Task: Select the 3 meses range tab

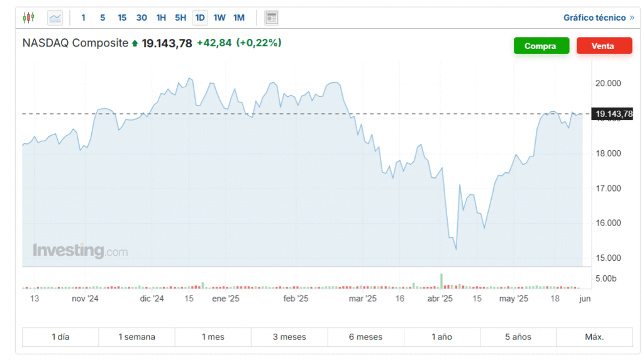Action: tap(289, 337)
